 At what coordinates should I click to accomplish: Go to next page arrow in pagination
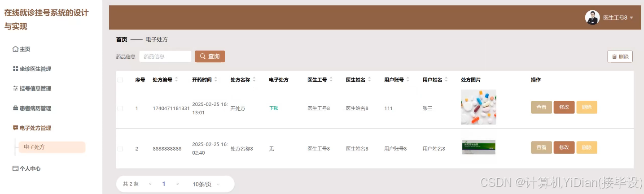tap(178, 184)
